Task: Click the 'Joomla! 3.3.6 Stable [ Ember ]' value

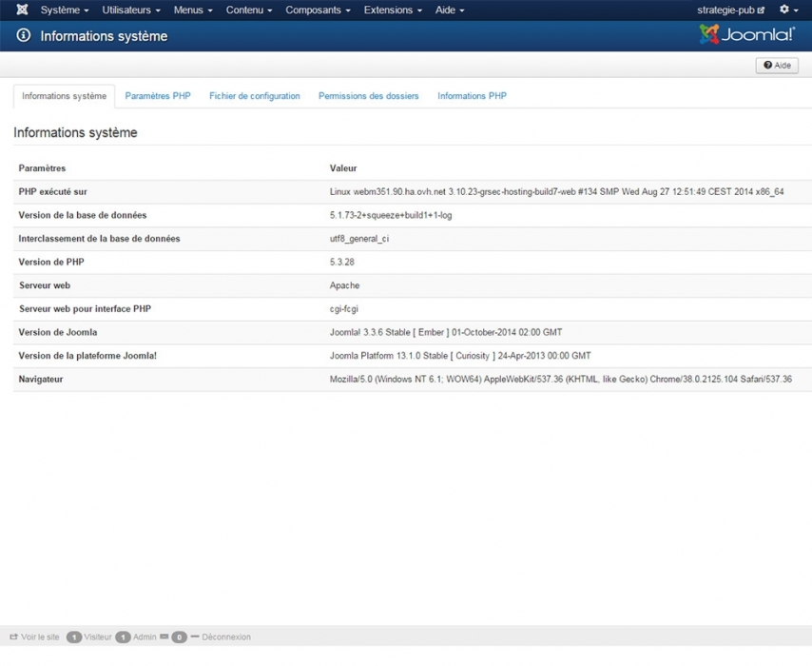Action: coord(446,332)
